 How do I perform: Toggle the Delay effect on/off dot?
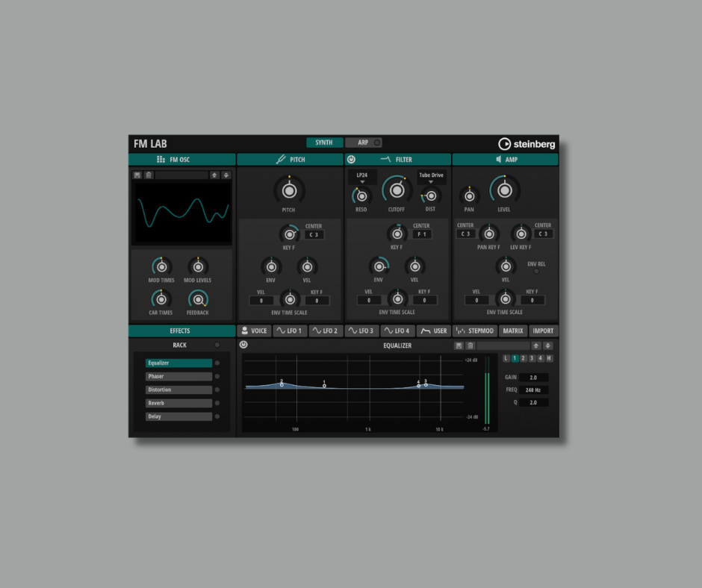tap(217, 416)
